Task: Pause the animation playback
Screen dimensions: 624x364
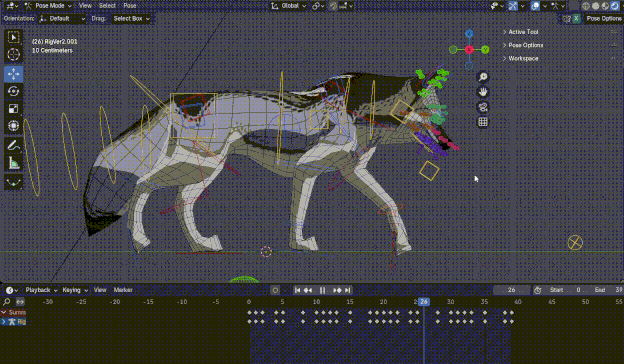Action: tap(322, 290)
